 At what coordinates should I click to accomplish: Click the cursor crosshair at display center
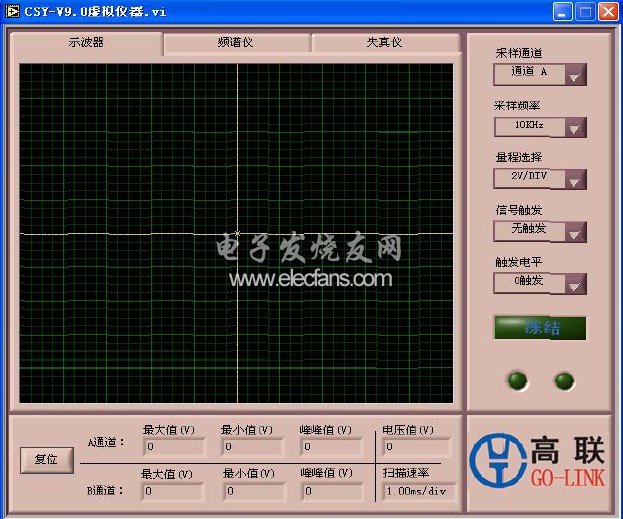237,234
